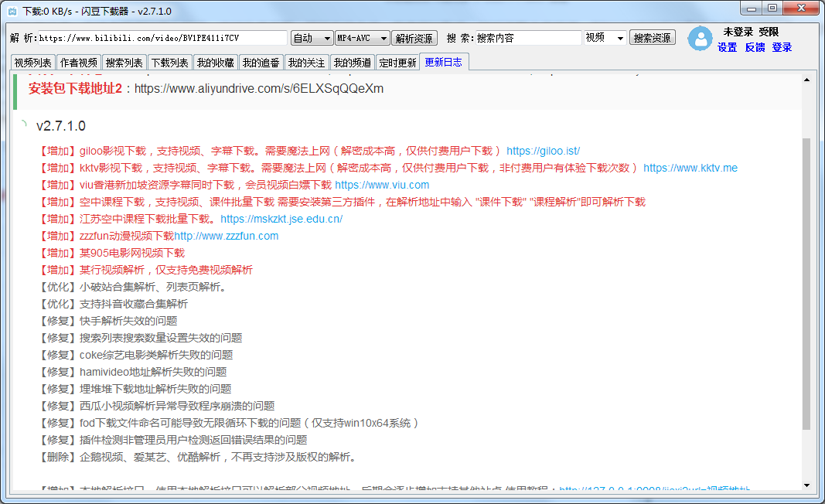This screenshot has width=825, height=504.
Task: Focus the 搜索内容 search field
Action: click(x=528, y=38)
